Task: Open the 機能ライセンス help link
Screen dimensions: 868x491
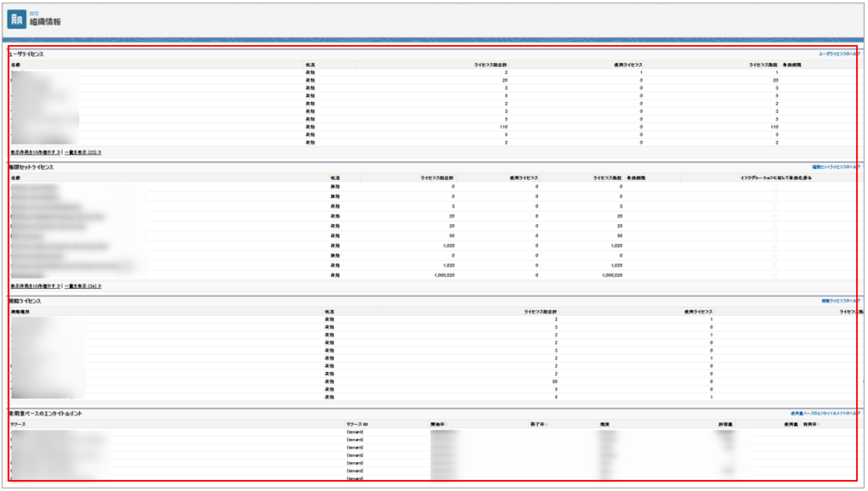Action: point(838,302)
